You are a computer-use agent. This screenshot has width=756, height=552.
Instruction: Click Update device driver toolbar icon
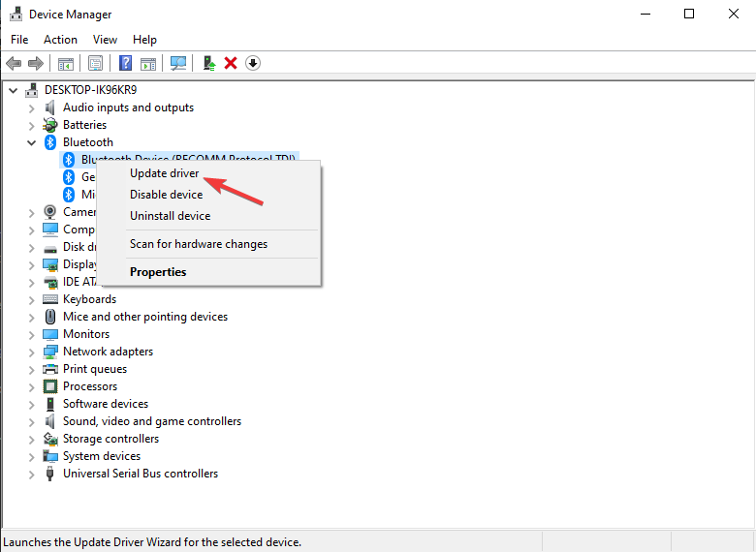209,63
